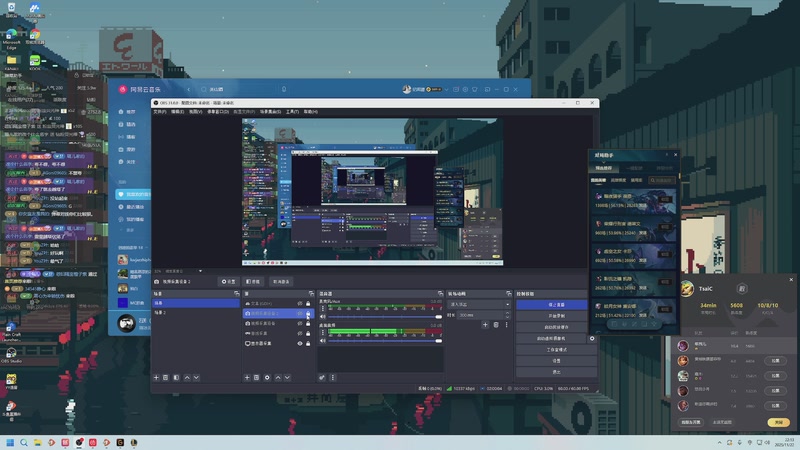The width and height of the screenshot is (800, 450).
Task: Remove selected scene with the trash icon
Action: click(x=165, y=378)
